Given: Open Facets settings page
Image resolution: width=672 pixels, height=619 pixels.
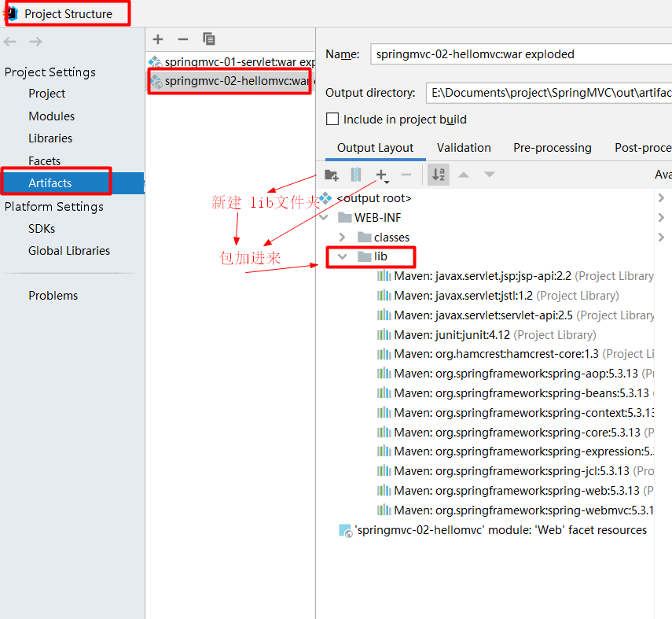Looking at the screenshot, I should pyautogui.click(x=44, y=161).
